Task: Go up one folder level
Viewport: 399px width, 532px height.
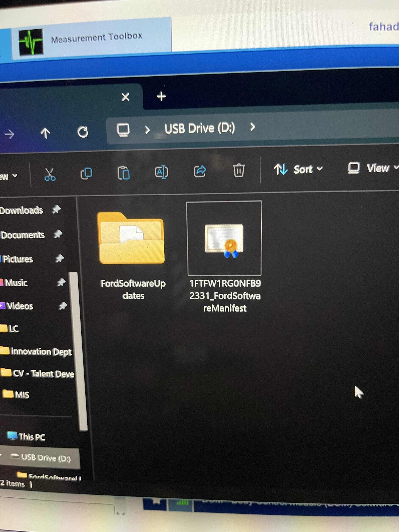Action: 45,133
